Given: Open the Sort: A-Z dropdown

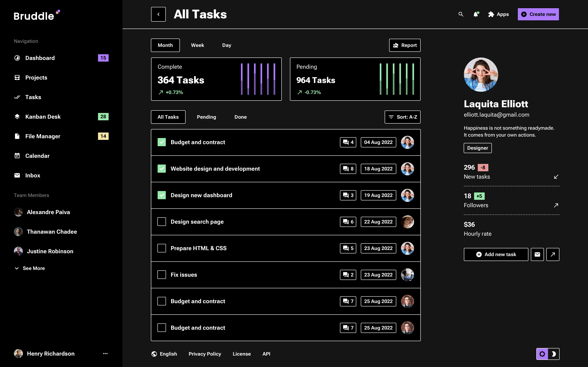Looking at the screenshot, I should pyautogui.click(x=402, y=117).
